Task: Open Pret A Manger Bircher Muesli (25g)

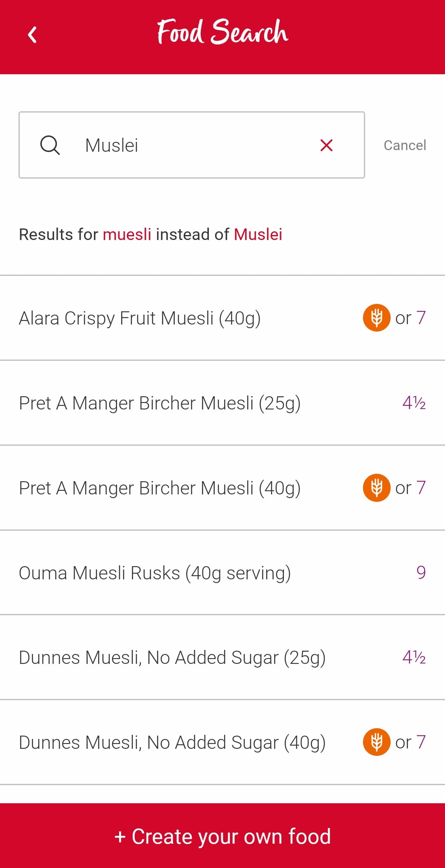Action: [x=222, y=403]
